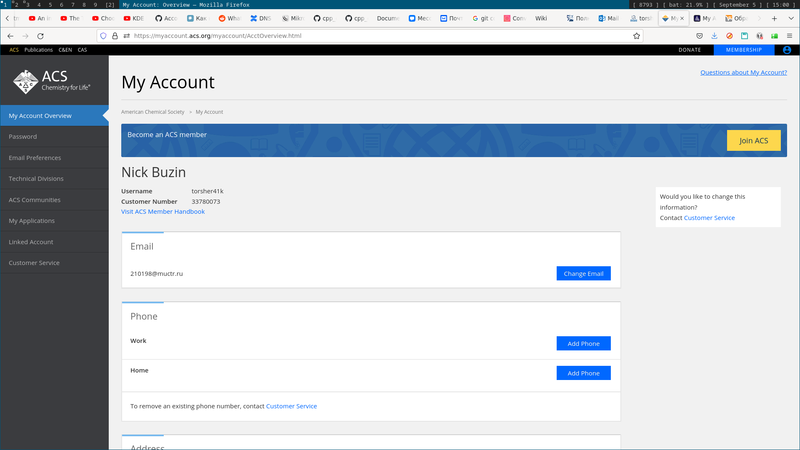Open the Firefox downloads panel

point(714,35)
